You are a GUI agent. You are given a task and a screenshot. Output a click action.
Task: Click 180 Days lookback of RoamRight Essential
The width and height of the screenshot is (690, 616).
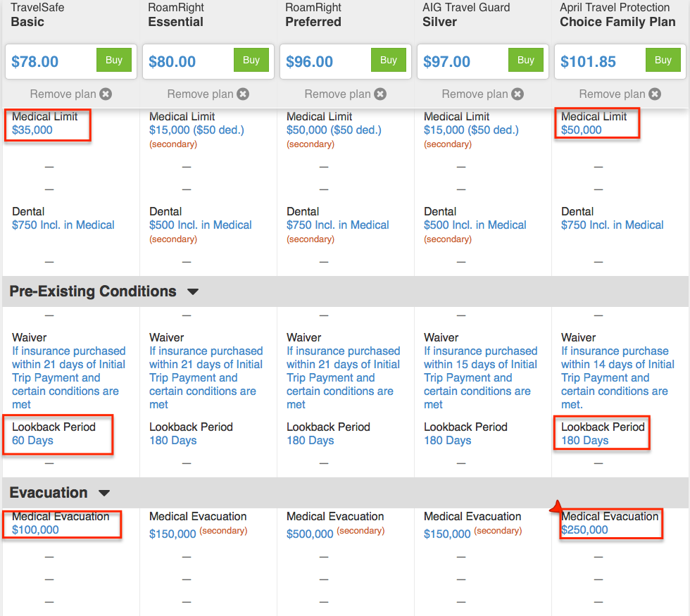point(173,441)
